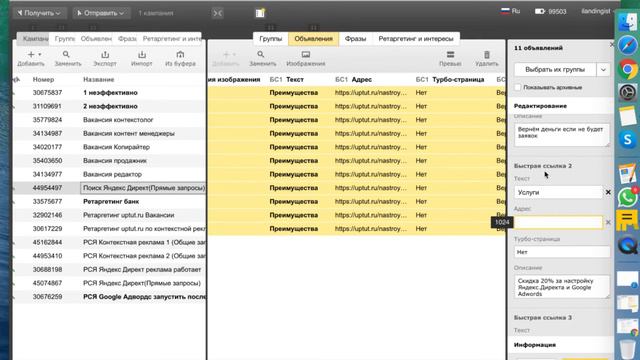Open the Объявления tab in middle panel
The height and width of the screenshot is (360, 640).
[313, 39]
